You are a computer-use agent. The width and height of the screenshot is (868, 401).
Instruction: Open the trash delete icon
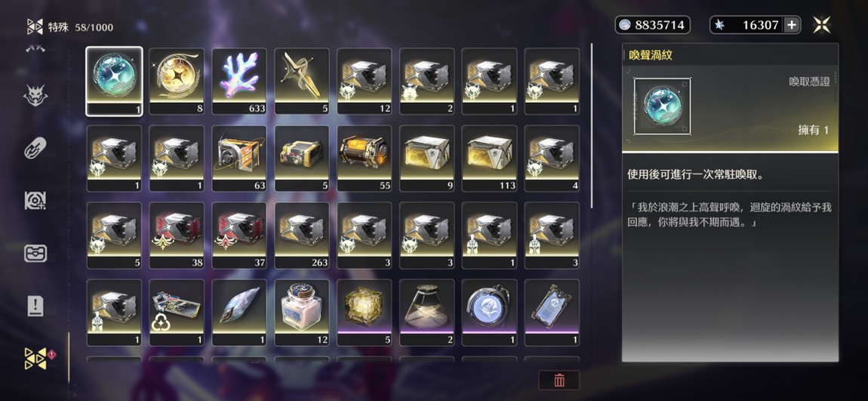[559, 380]
